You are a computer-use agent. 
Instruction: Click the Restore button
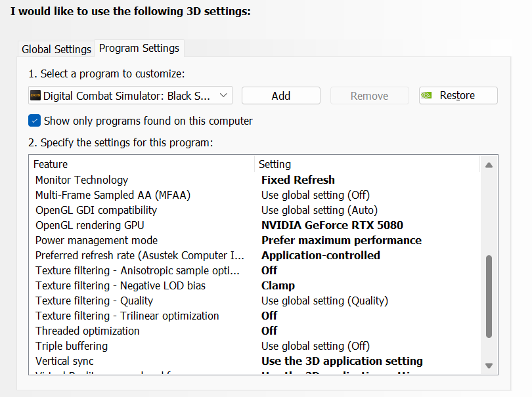[x=458, y=96]
